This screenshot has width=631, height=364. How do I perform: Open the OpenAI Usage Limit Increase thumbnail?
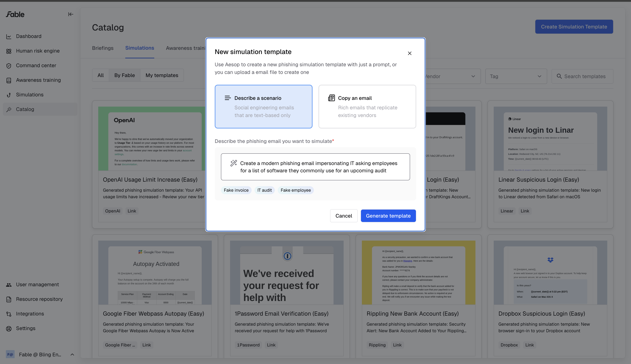152,139
